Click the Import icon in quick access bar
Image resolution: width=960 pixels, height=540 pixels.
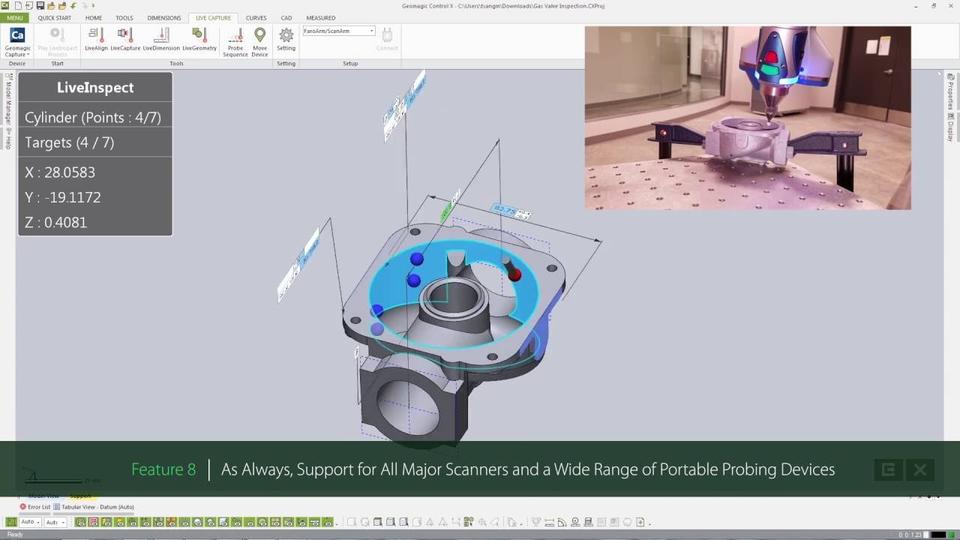tap(29, 6)
